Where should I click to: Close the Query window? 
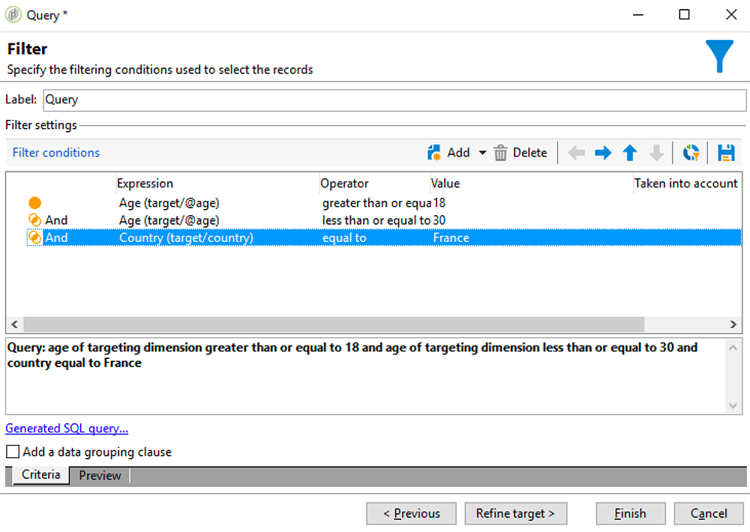tap(731, 15)
